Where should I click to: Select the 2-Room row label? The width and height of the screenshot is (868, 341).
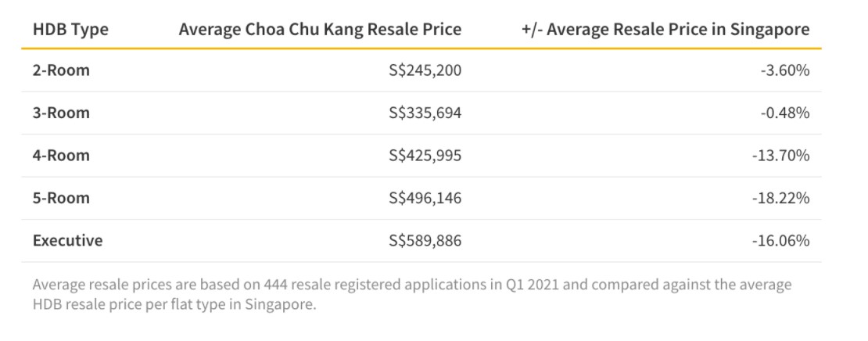click(61, 70)
